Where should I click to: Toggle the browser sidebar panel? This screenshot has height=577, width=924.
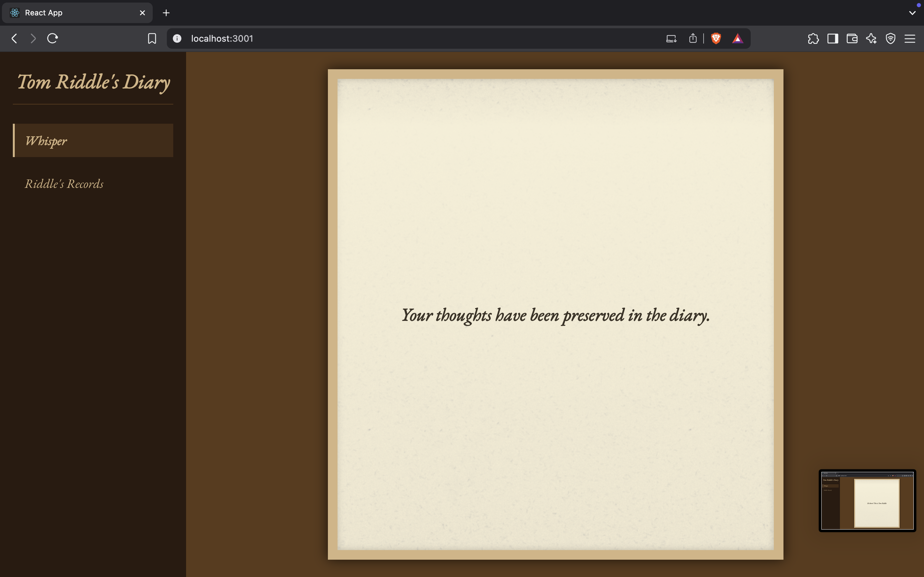tap(833, 38)
